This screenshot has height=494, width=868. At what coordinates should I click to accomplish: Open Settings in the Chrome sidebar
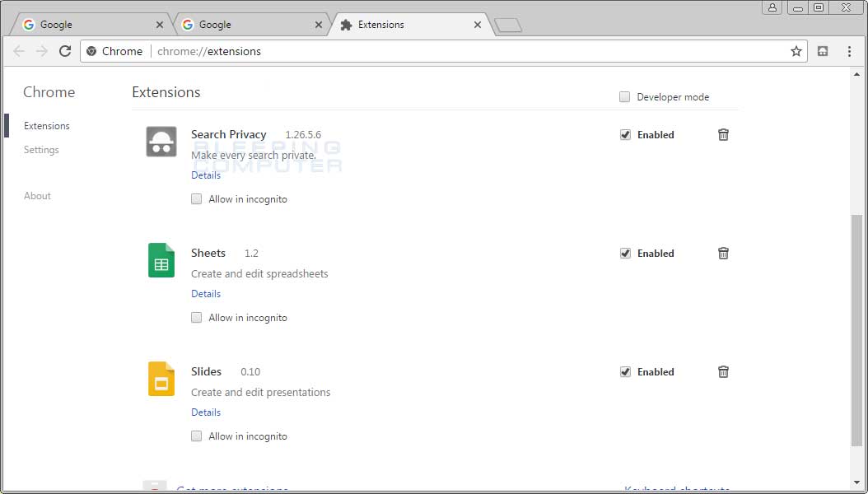point(41,150)
